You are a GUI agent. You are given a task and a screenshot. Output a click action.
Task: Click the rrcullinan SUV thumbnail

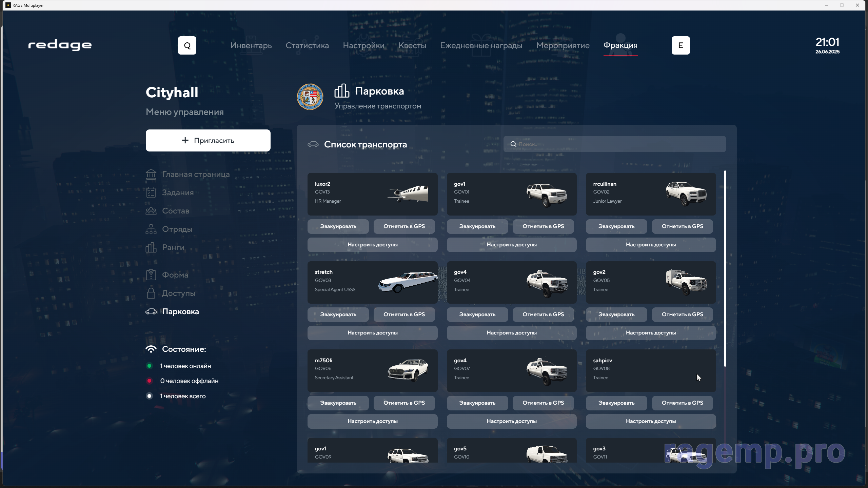[686, 194]
